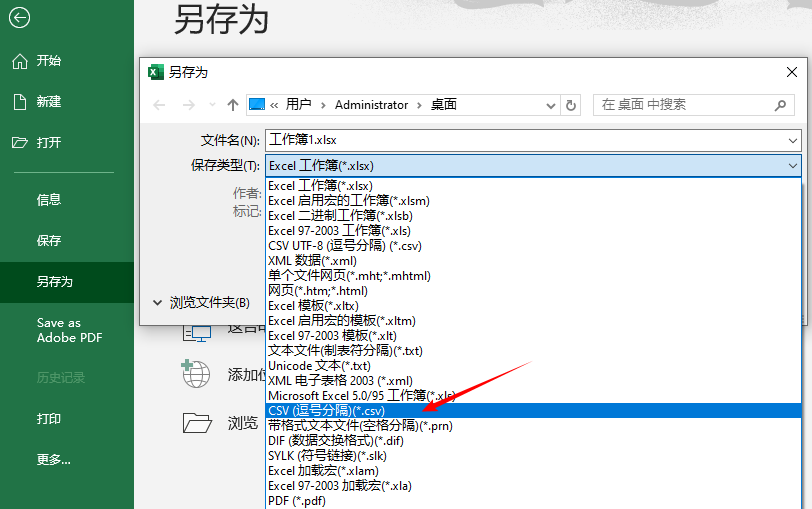812x509 pixels.
Task: Click the chevron after Administrator in the path
Action: pyautogui.click(x=419, y=106)
